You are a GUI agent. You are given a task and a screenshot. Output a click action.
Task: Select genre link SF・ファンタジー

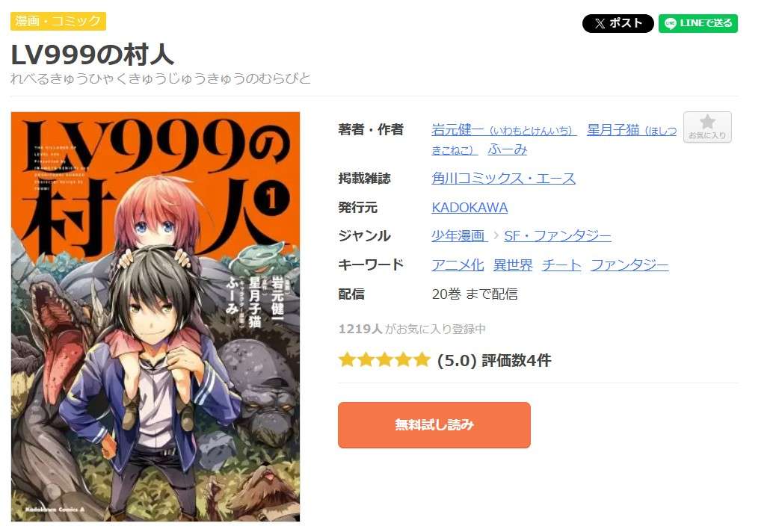coord(558,236)
